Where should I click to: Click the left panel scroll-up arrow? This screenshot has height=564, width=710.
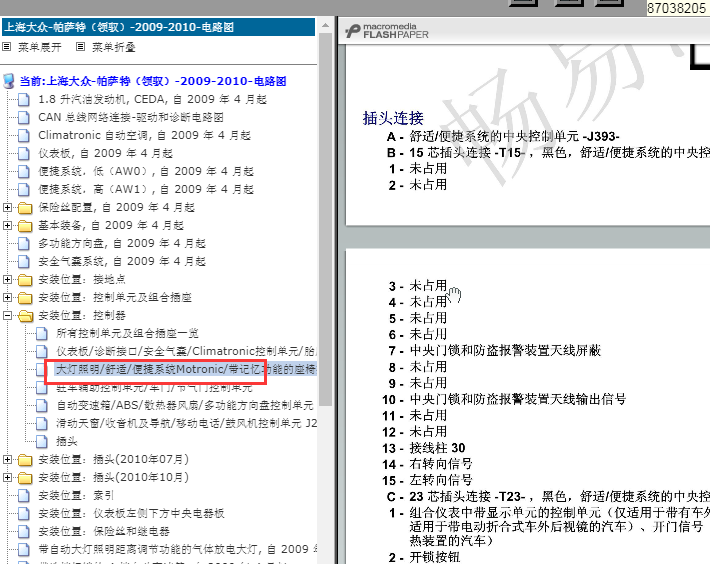[x=325, y=25]
